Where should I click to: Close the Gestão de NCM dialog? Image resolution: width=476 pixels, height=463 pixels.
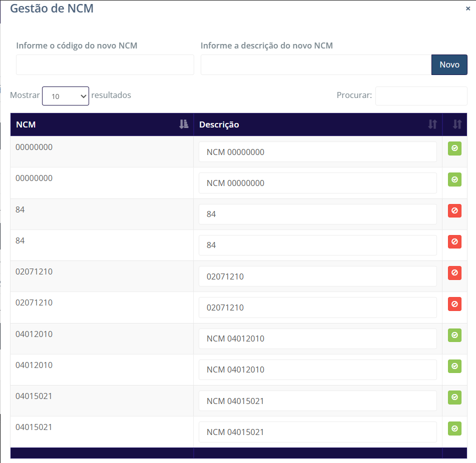(x=467, y=8)
